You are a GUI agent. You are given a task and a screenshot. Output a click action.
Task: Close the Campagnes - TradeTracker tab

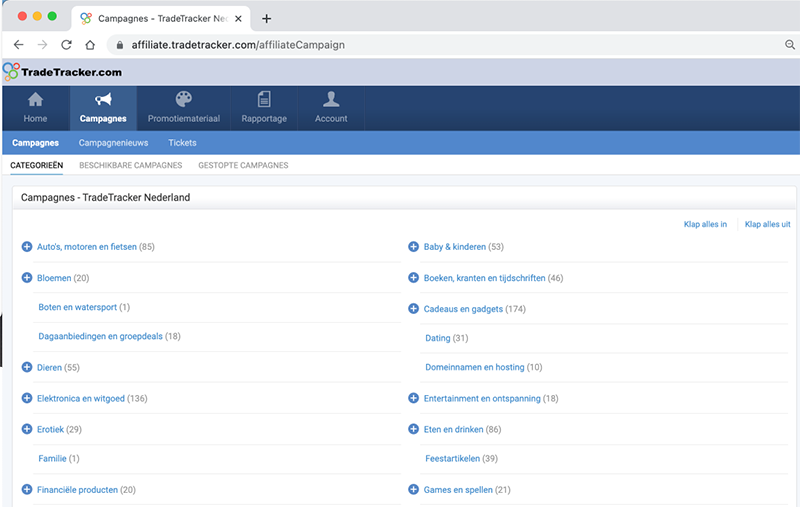[238, 19]
